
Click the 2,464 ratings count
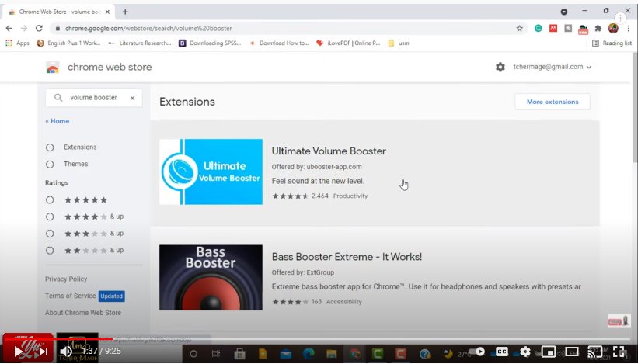click(x=320, y=196)
